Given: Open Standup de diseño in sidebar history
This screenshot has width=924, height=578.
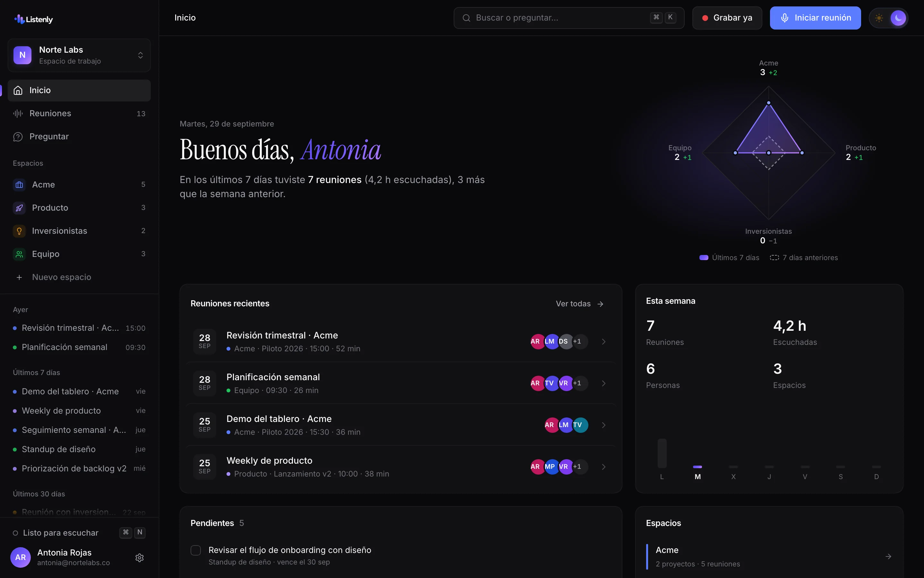Looking at the screenshot, I should coord(79,450).
